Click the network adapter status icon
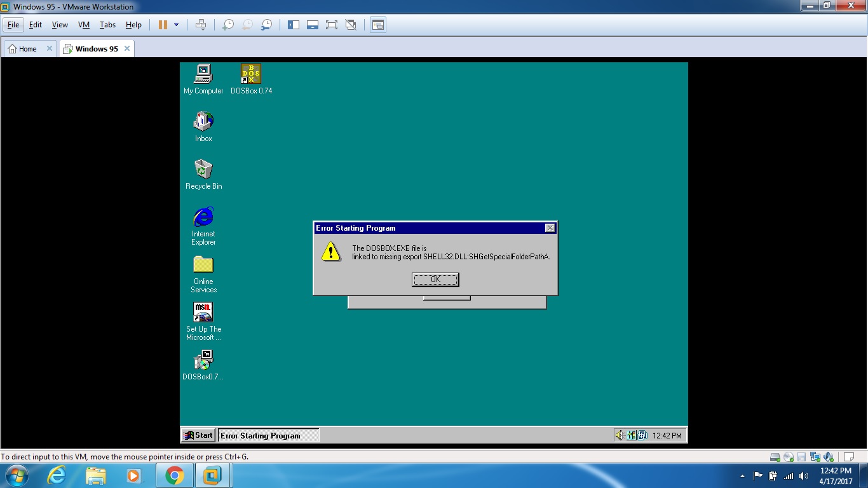868x488 pixels. pos(815,457)
